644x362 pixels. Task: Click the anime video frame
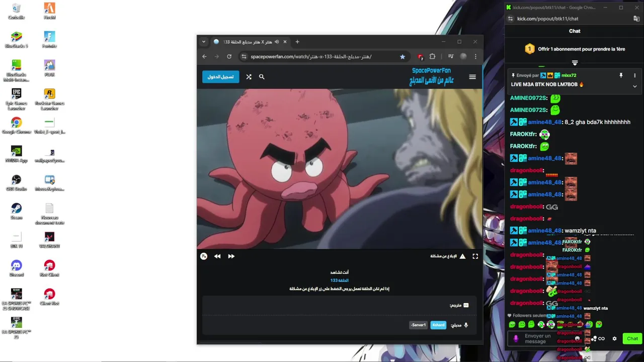[340, 168]
